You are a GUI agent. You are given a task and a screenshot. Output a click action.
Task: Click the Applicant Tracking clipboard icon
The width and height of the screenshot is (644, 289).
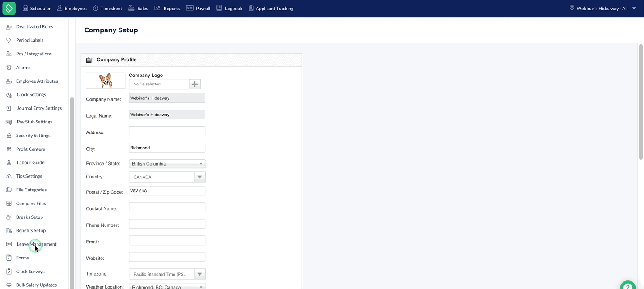(251, 8)
